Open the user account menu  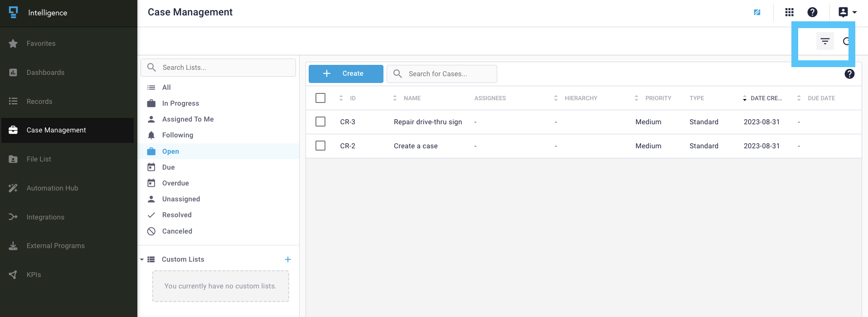coord(847,12)
